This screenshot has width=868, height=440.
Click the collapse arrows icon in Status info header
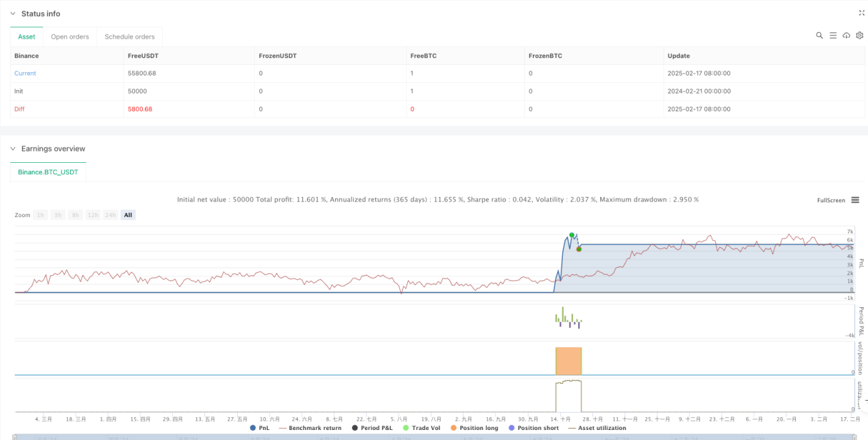coord(861,13)
